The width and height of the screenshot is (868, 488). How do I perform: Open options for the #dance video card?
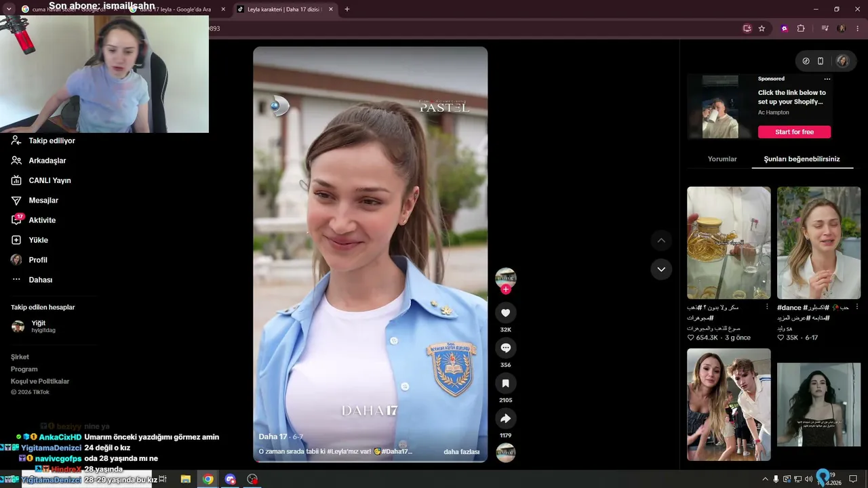point(856,307)
